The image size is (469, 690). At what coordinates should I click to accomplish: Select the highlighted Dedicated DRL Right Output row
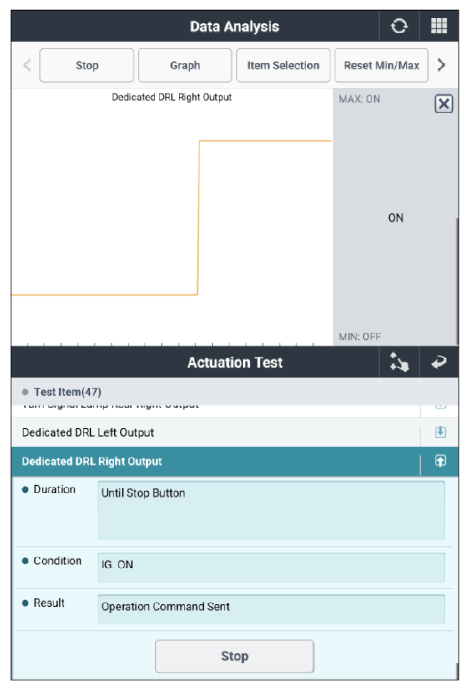pos(216,461)
